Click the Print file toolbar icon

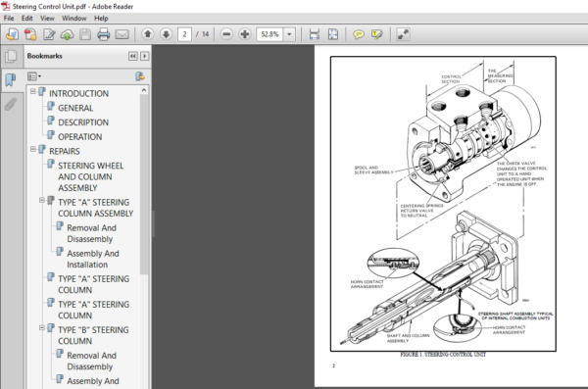[x=104, y=34]
